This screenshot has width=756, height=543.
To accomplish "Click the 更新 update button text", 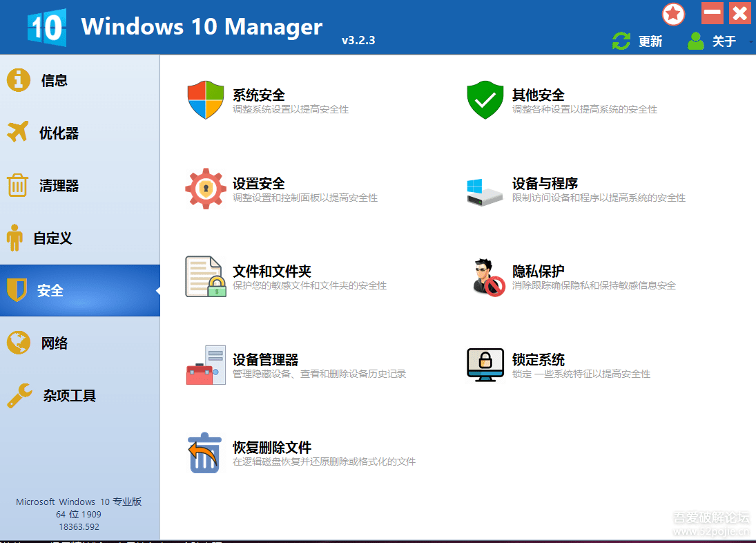I will [650, 41].
